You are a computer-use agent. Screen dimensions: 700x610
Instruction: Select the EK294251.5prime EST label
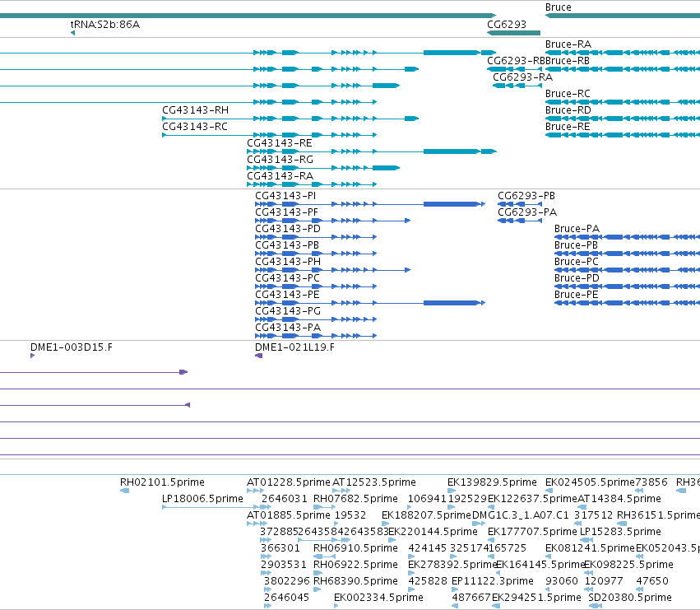click(536, 598)
